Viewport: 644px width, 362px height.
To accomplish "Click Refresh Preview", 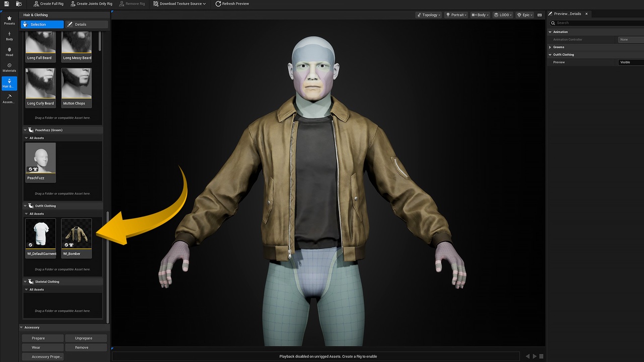I will (x=232, y=4).
